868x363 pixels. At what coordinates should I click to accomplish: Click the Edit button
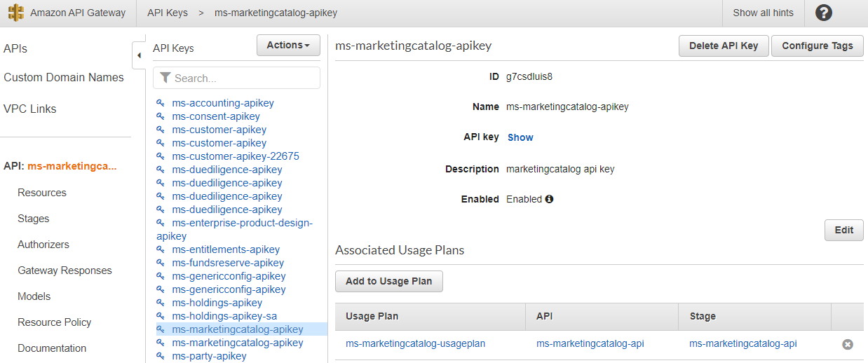coord(843,230)
